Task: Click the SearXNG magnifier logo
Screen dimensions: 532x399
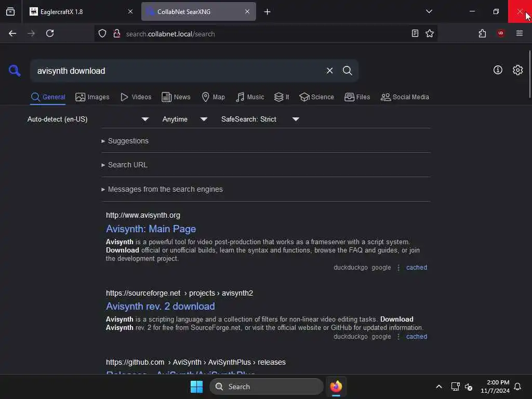Action: click(15, 71)
